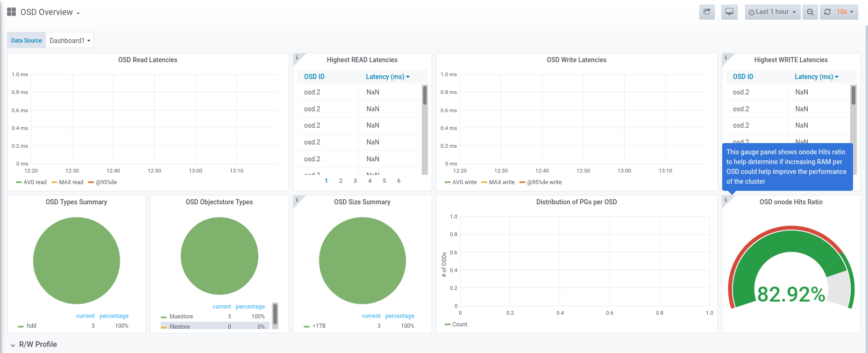Image resolution: width=868 pixels, height=353 pixels.
Task: Click info icon on OSD onode Hits Ratio
Action: tap(726, 199)
